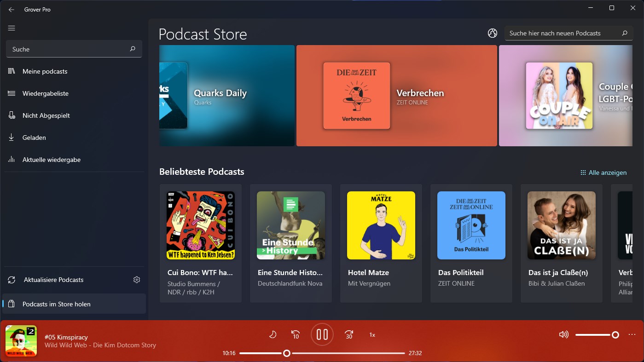This screenshot has width=644, height=362.
Task: Click the 10:16 elapsed time label
Action: point(229,353)
